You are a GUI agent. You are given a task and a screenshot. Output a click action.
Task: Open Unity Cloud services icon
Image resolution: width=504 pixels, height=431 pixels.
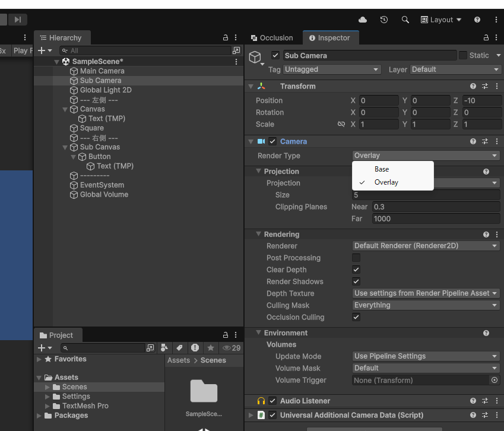[363, 20]
